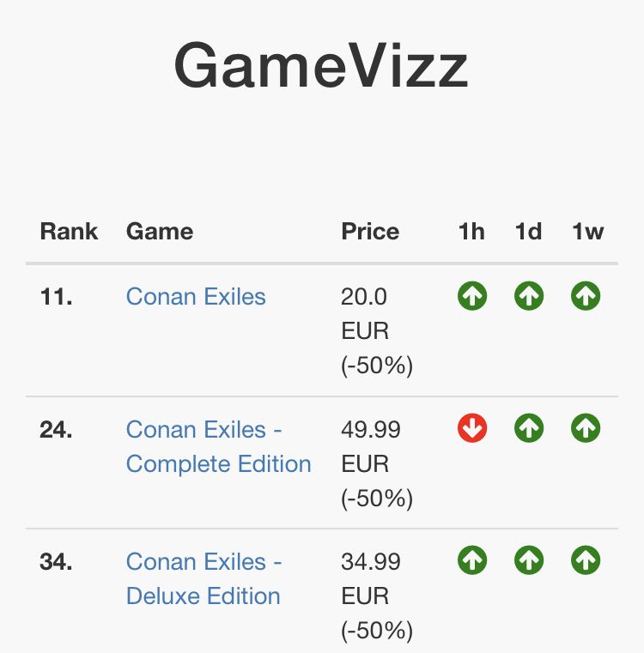Click the Price column header
Viewport: 644px width, 653px height.
pyautogui.click(x=370, y=232)
